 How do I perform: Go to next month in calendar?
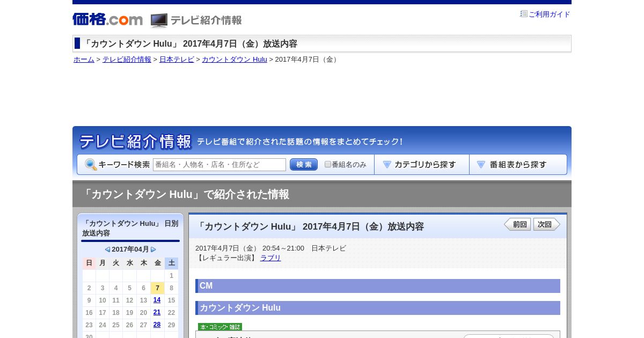[153, 249]
